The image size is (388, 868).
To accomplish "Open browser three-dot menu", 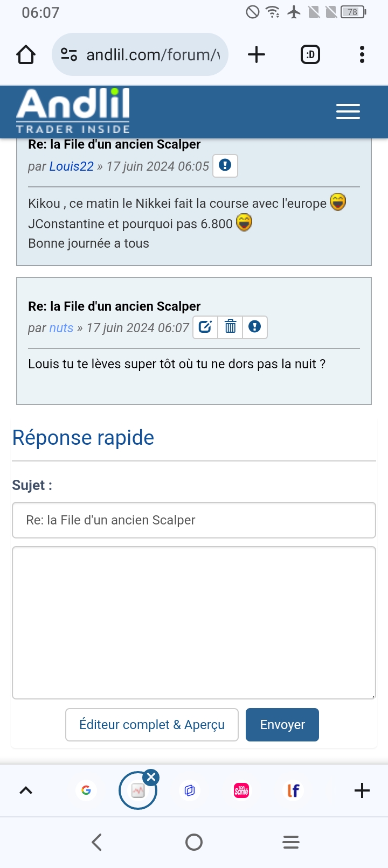I will click(362, 55).
